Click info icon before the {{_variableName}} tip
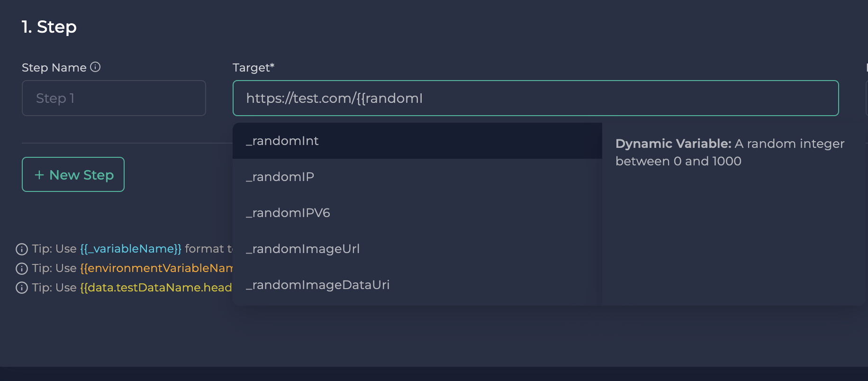Screen dimensions: 868x381 pyautogui.click(x=22, y=249)
